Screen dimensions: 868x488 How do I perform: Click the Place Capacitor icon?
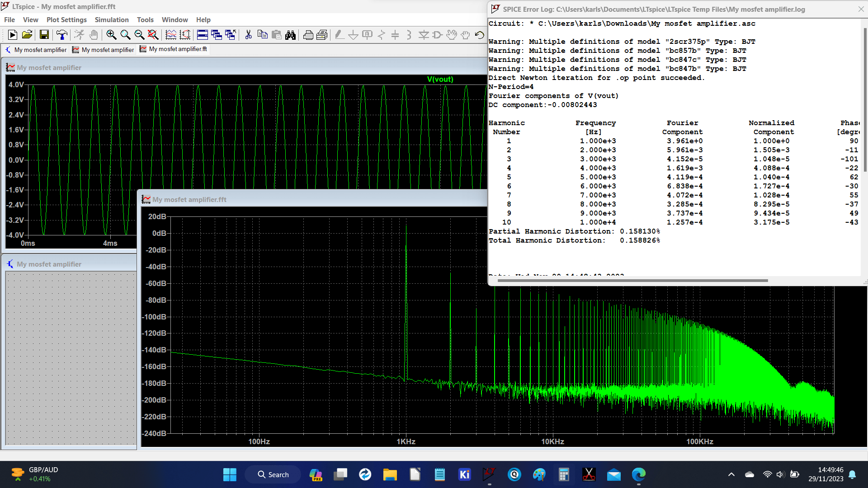pos(395,35)
